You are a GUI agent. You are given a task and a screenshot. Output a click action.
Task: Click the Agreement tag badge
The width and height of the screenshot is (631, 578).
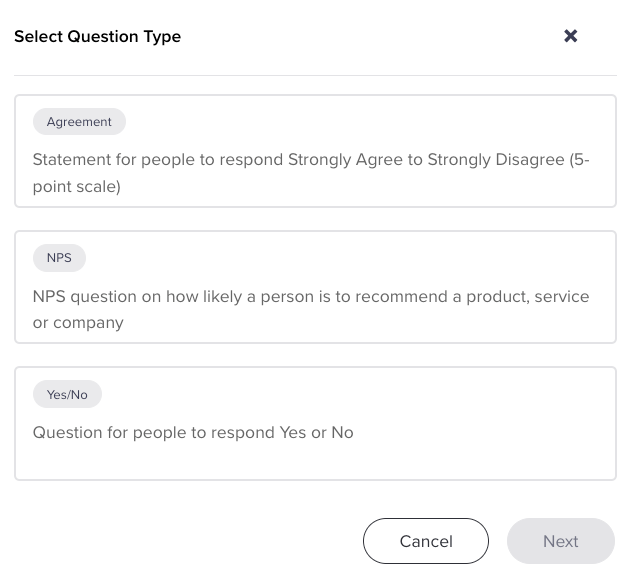[x=79, y=122]
